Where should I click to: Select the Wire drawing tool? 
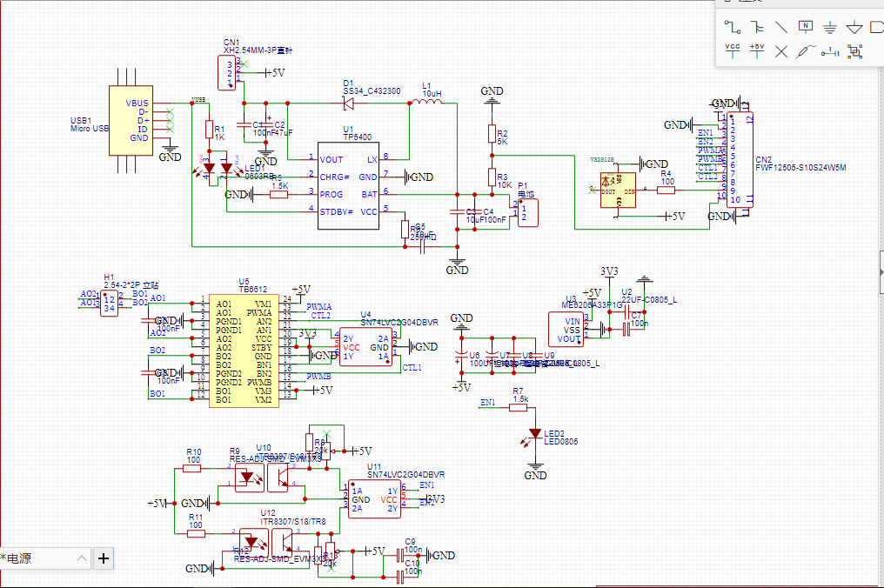[733, 27]
